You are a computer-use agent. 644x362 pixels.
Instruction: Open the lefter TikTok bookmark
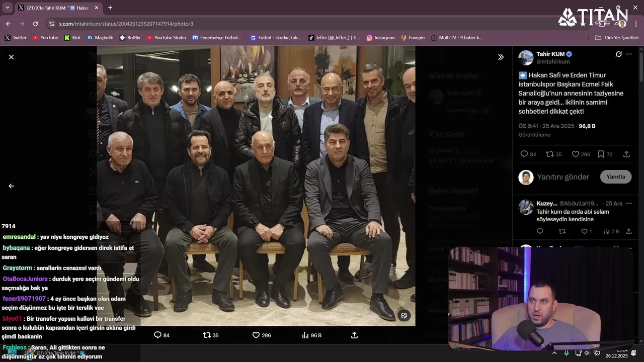334,38
